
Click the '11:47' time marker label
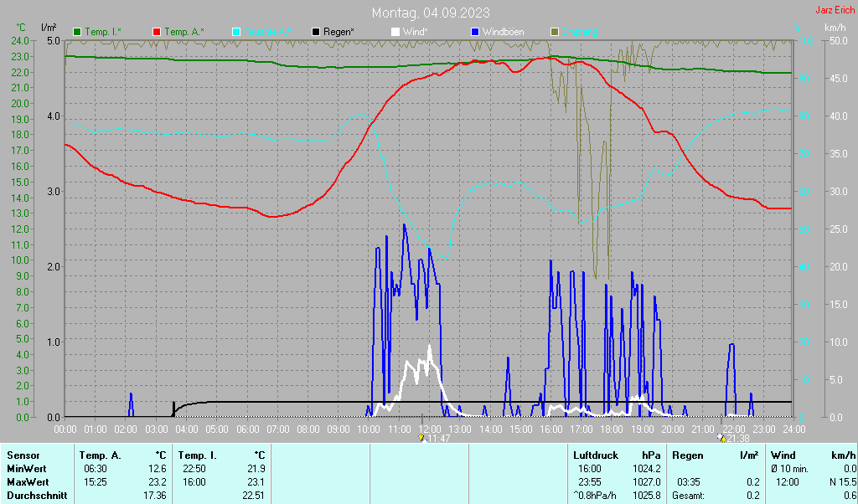click(x=438, y=439)
